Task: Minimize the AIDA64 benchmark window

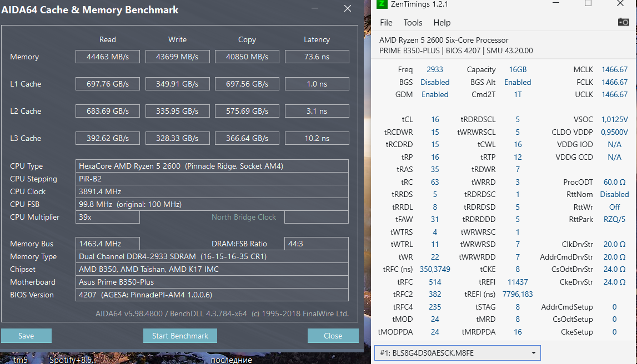Action: (315, 8)
